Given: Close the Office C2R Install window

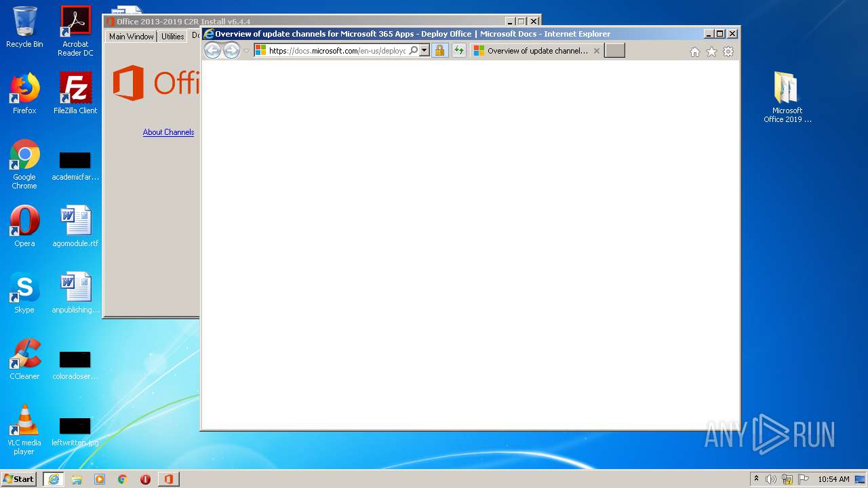Looking at the screenshot, I should pos(534,22).
